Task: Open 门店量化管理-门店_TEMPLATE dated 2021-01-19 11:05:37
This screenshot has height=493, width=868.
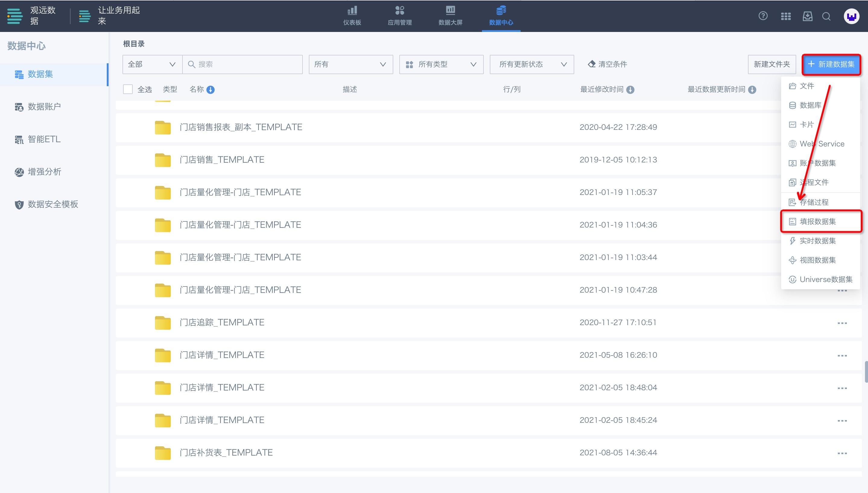Action: [240, 192]
